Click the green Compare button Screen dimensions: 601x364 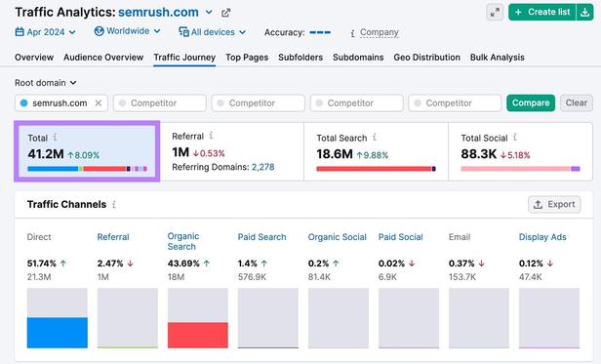[x=531, y=102]
